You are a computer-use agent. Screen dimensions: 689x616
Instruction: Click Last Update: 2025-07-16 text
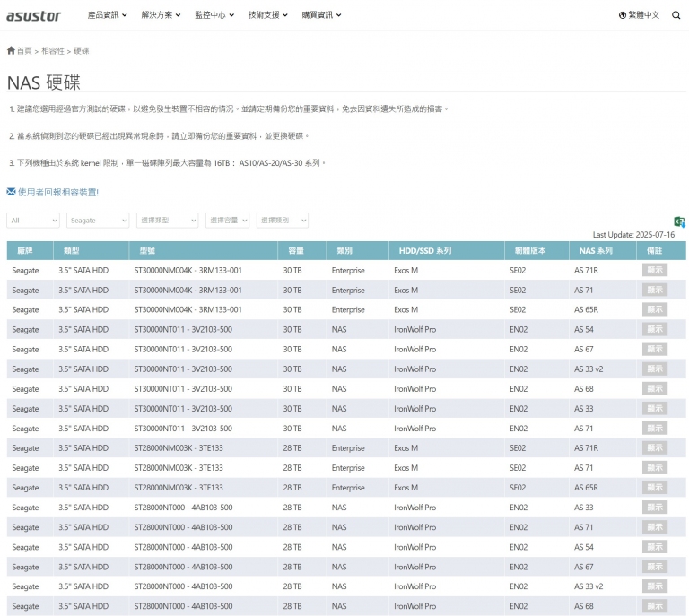coord(633,235)
